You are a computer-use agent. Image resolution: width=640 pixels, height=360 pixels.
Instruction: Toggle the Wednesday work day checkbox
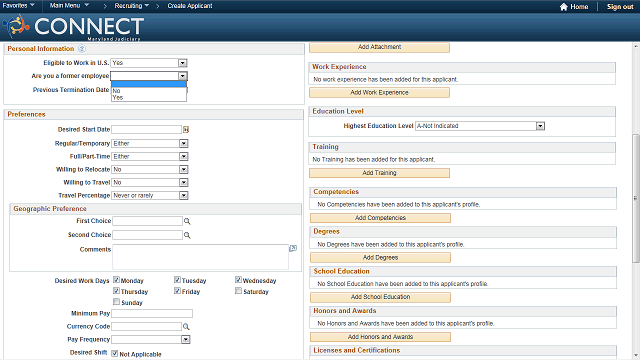click(238, 280)
